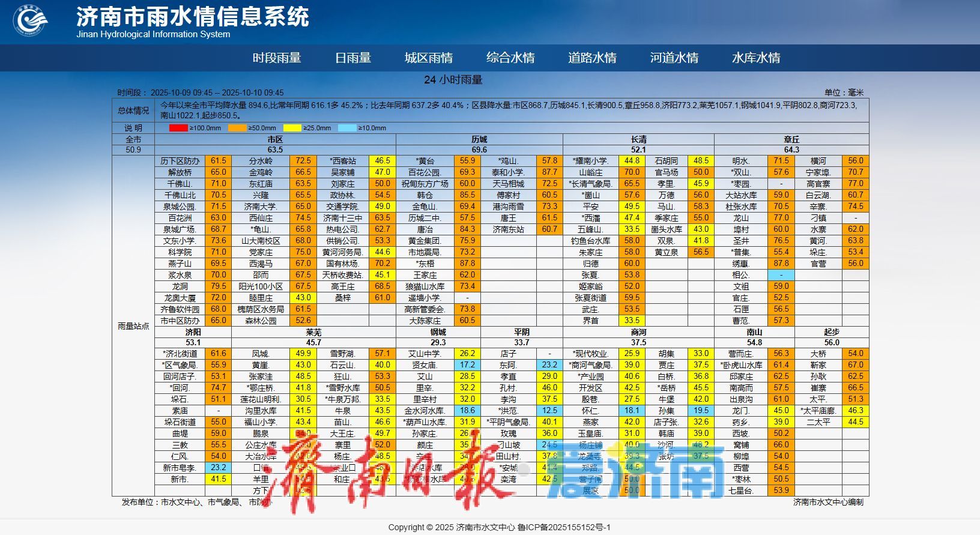Image resolution: width=980 pixels, height=535 pixels.
Task: Click the 太平庙廊 station name
Action: click(818, 411)
